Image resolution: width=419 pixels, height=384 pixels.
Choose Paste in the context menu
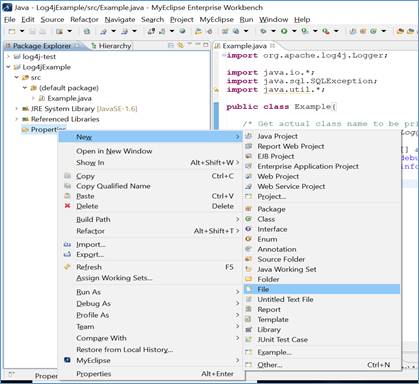pyautogui.click(x=152, y=196)
